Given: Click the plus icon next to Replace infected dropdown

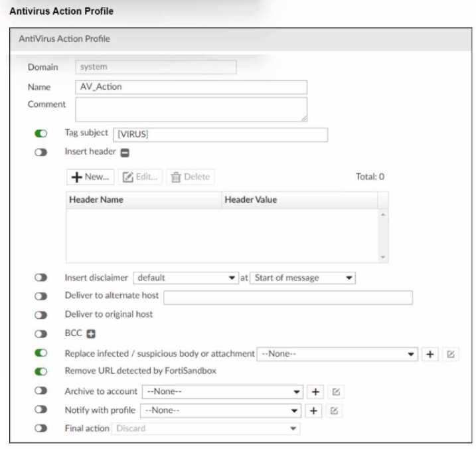Looking at the screenshot, I should 430,354.
